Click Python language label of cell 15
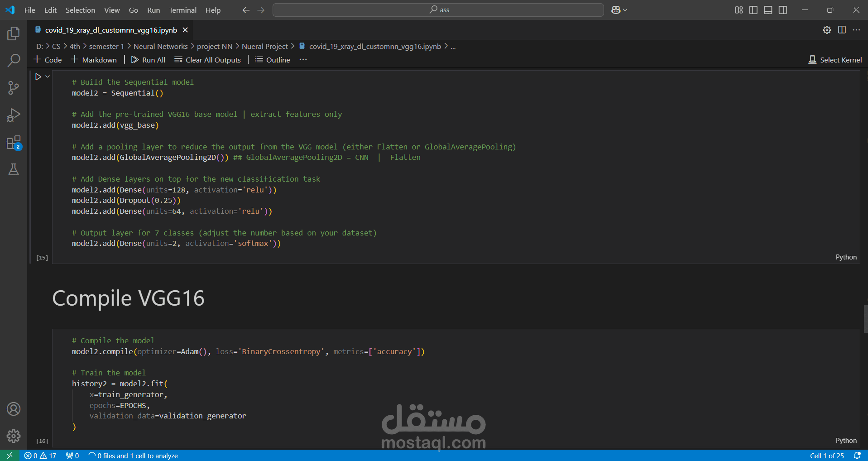This screenshot has height=461, width=868. click(846, 257)
